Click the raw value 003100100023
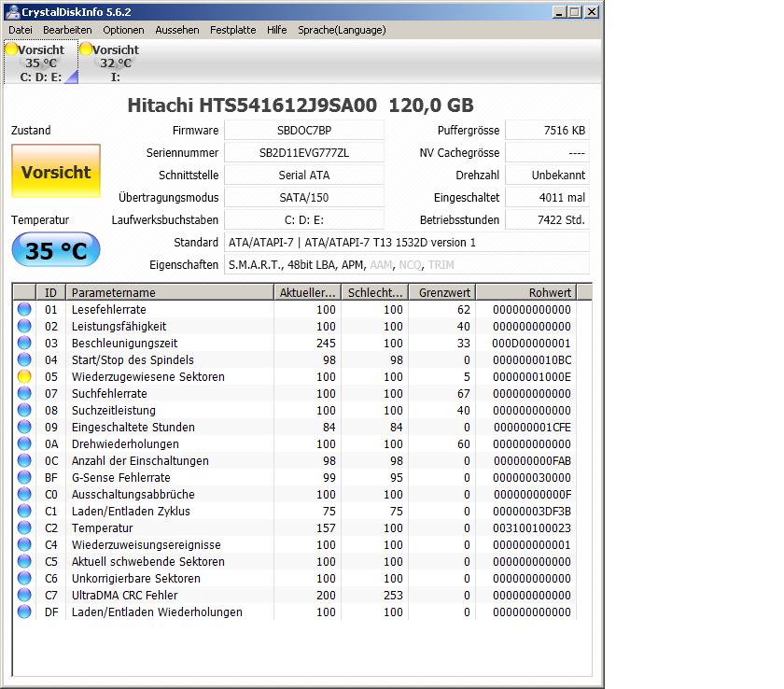Viewport: 784px width, 689px height. (x=531, y=528)
